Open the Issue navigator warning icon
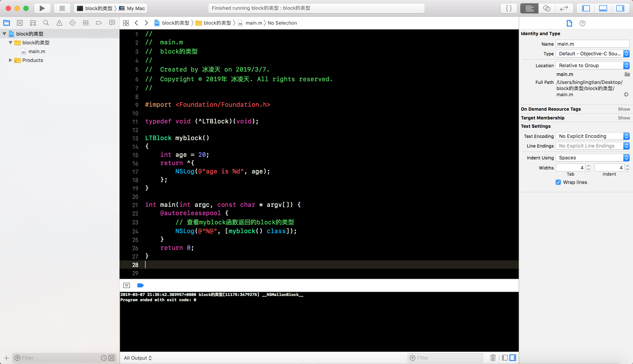The height and width of the screenshot is (364, 633). [59, 23]
